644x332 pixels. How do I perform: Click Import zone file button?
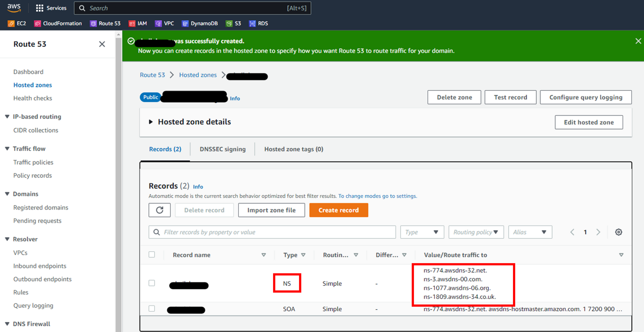tap(271, 210)
